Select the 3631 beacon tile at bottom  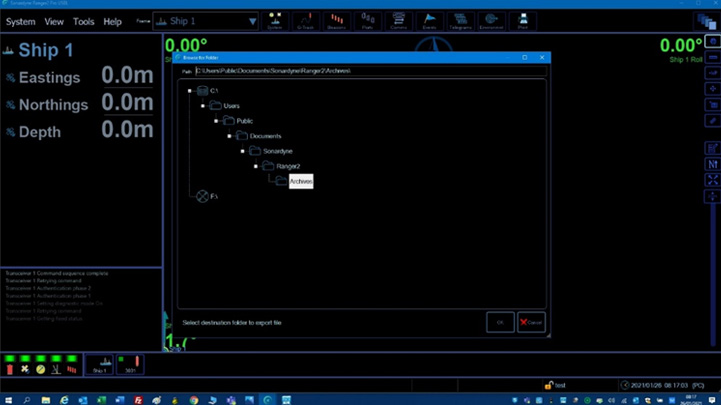pos(130,365)
